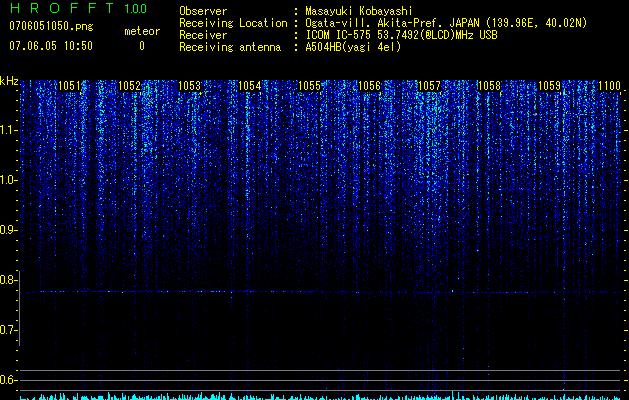
Task: Click time marker 1059
Action: click(549, 86)
